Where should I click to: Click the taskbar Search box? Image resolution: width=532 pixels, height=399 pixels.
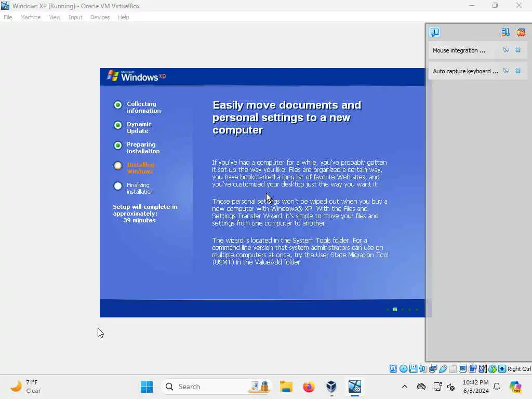pos(217,387)
